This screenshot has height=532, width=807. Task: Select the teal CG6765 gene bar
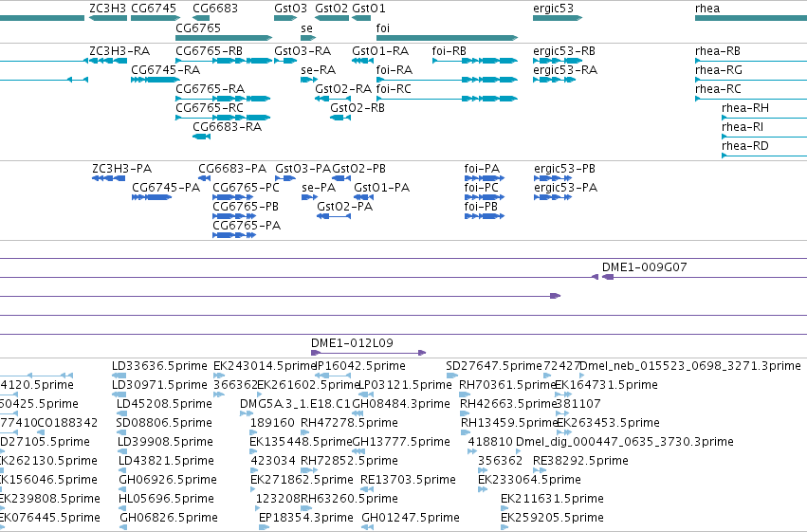(224, 38)
